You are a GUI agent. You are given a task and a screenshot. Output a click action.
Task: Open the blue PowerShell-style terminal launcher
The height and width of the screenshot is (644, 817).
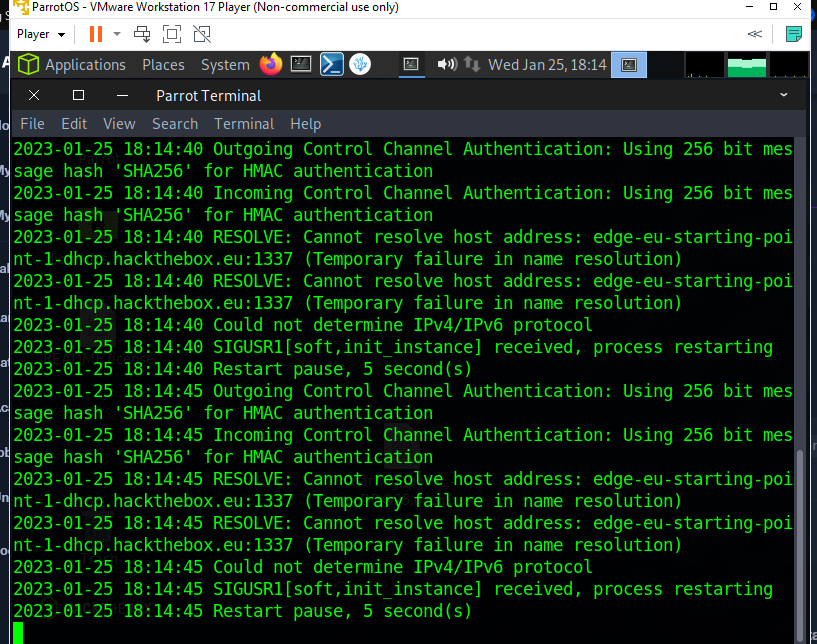[x=329, y=63]
